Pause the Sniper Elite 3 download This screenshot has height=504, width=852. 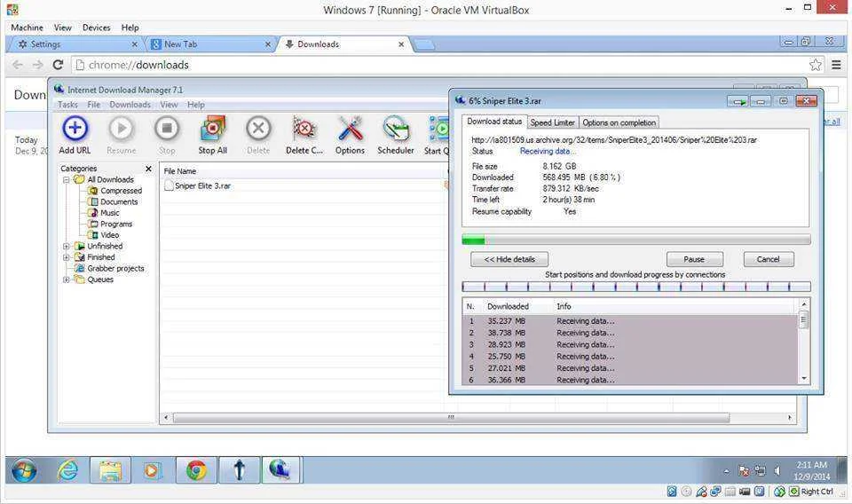(694, 259)
